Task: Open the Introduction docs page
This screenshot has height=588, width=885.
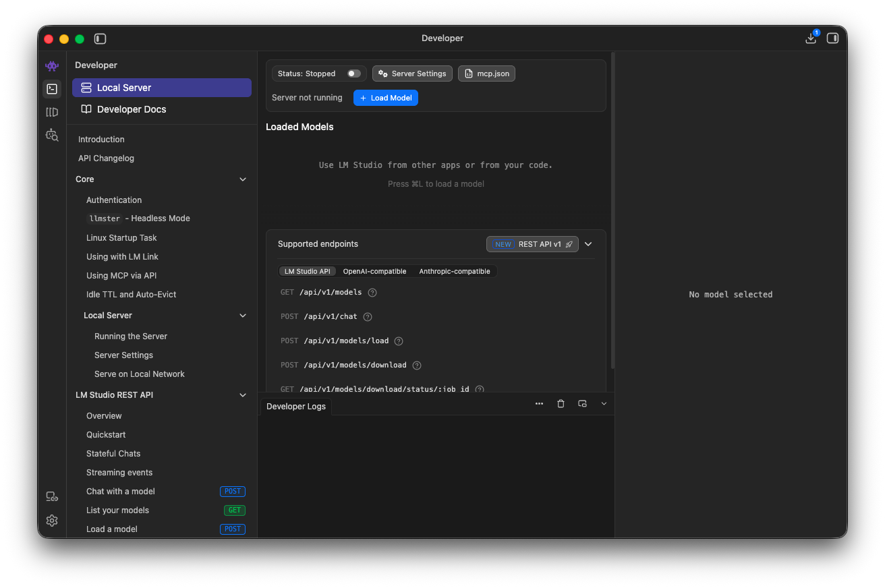Action: [x=101, y=140]
